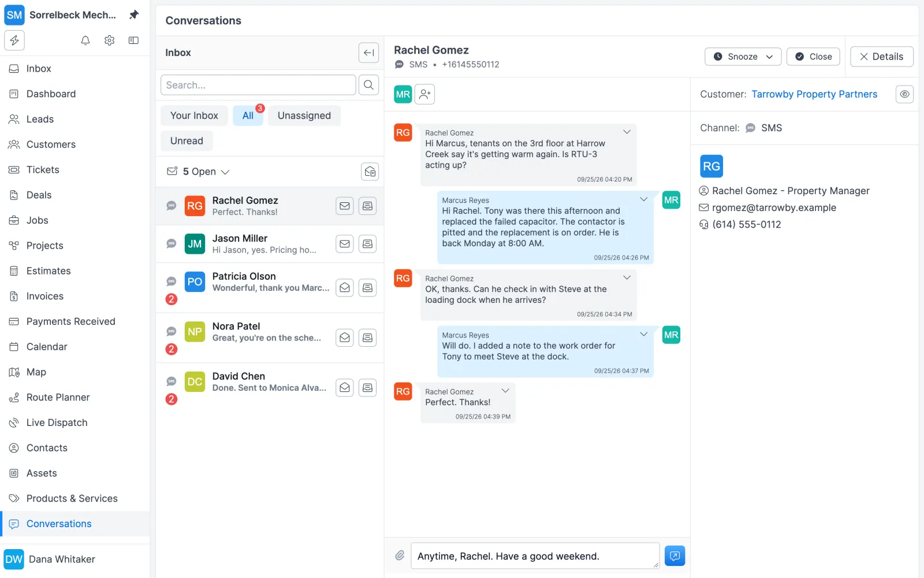Add assignee with the person-plus icon
This screenshot has width=924, height=578.
point(424,94)
